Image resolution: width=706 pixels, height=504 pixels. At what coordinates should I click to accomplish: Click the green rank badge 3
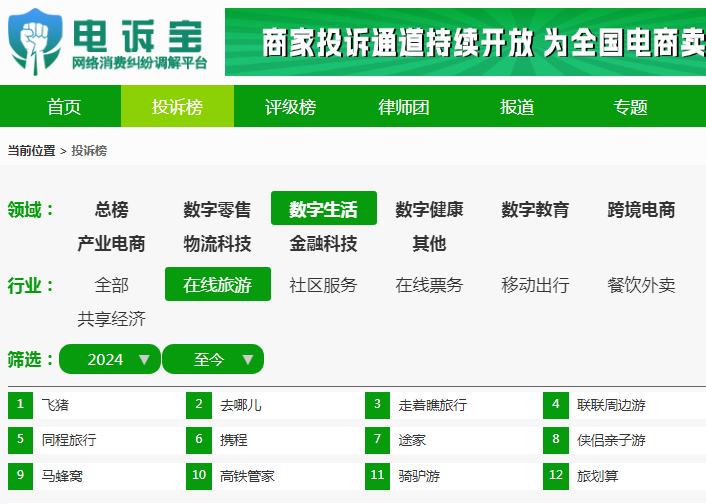(x=377, y=405)
